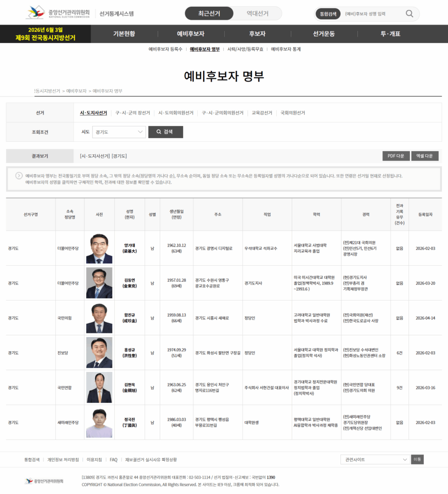The image size is (448, 494).
Task: Click the footer election commission logo
Action: pyautogui.click(x=44, y=481)
